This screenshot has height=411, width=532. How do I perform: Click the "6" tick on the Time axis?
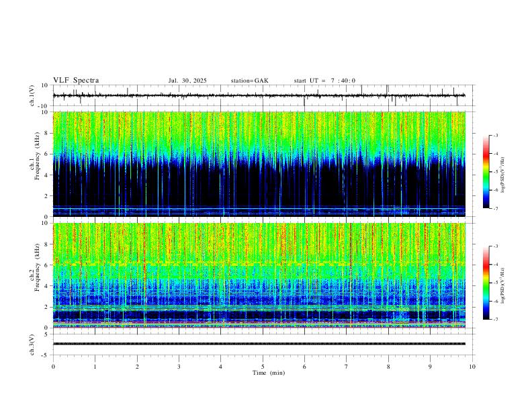(304, 367)
